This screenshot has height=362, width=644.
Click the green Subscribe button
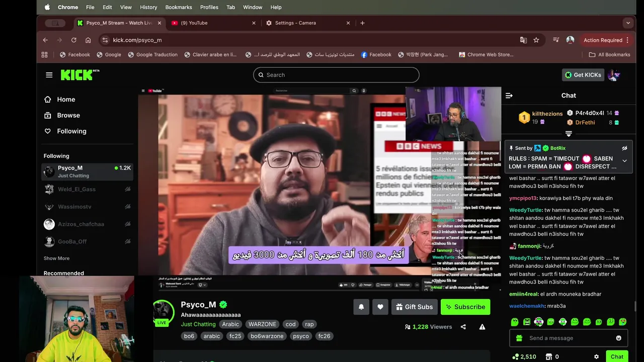click(465, 307)
